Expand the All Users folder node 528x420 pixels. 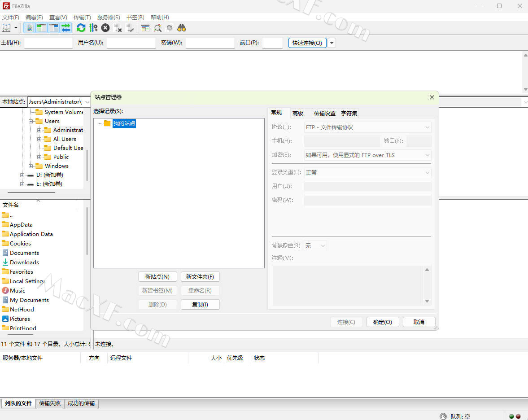(39, 139)
